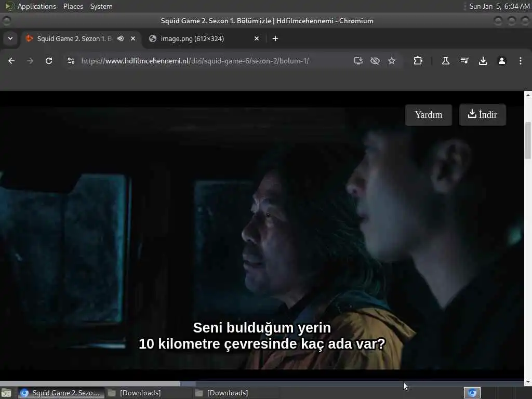Open the profile avatar icon
532x399 pixels.
coord(502,61)
